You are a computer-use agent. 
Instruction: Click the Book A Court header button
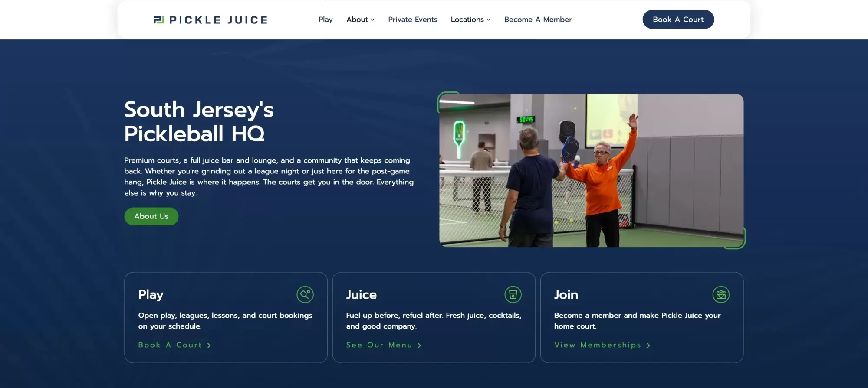[678, 20]
